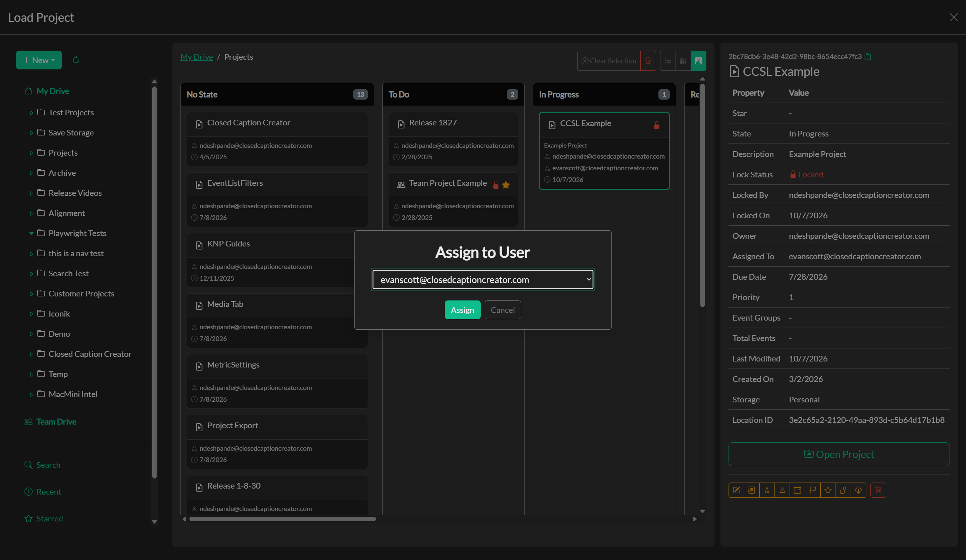Click the board's vertical scrollbar
The image size is (966, 560).
[703, 195]
